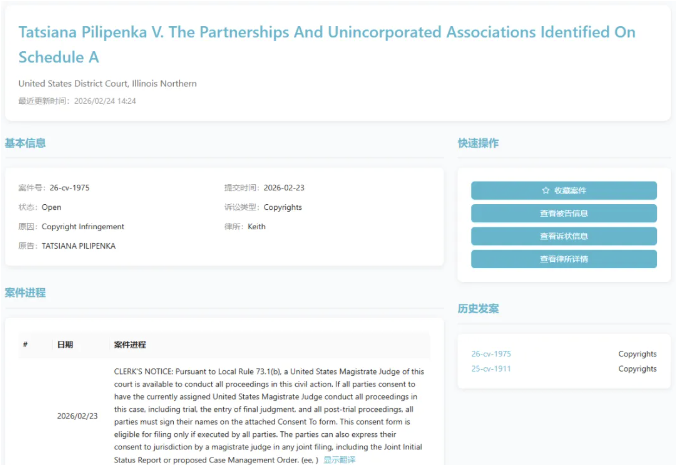Click the star icon on 收藏案件
The image size is (676, 473).
pos(546,190)
